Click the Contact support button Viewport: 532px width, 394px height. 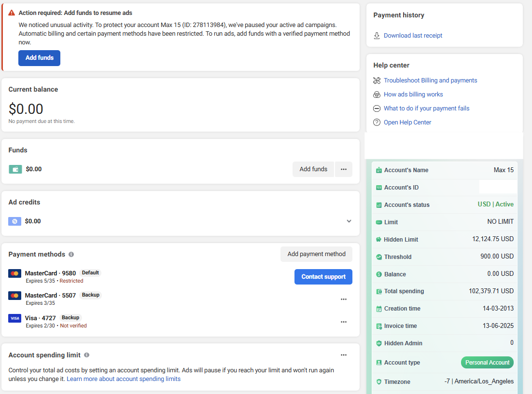pos(323,277)
